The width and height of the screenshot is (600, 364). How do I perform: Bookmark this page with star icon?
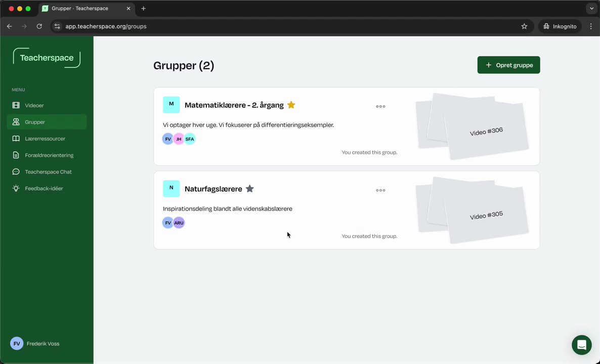tap(524, 26)
